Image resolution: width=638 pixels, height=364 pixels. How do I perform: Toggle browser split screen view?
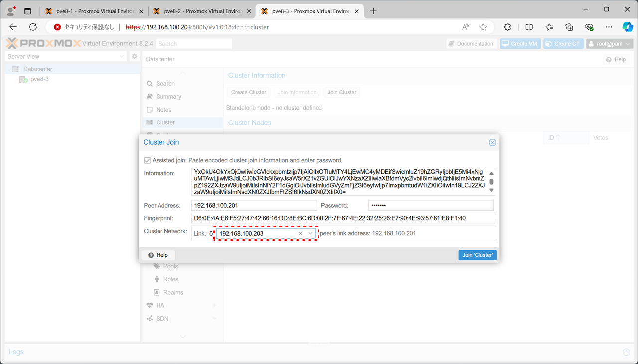tap(529, 27)
